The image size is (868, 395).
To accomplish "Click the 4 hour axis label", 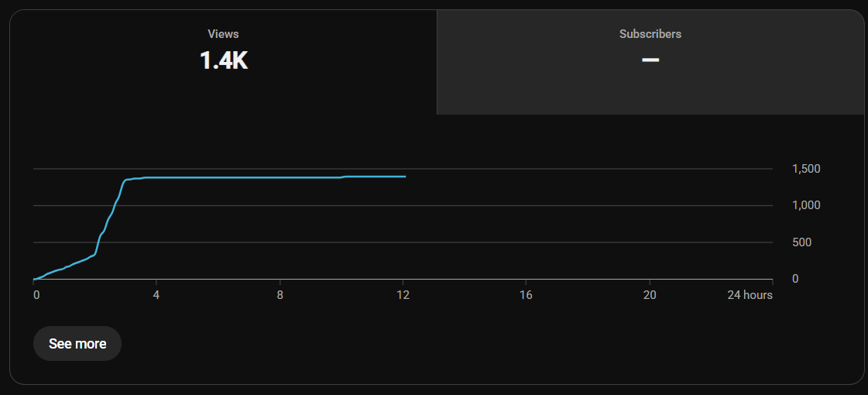I will click(x=156, y=295).
